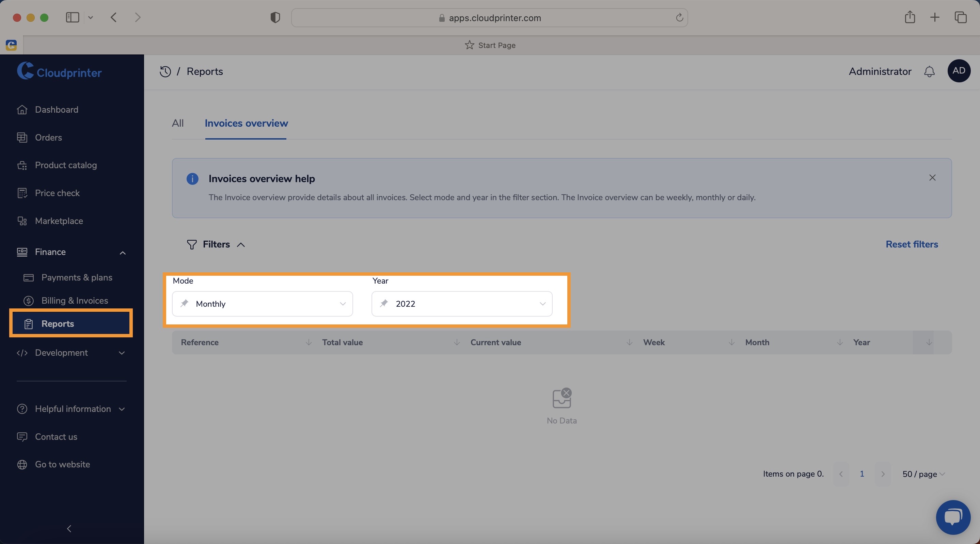Click the history clock icon in breadcrumb
The height and width of the screenshot is (544, 980).
click(x=165, y=71)
